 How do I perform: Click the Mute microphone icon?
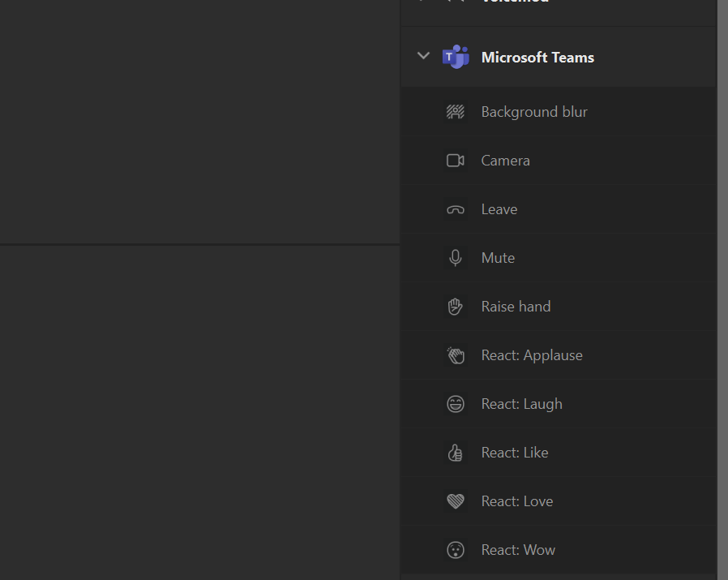[456, 258]
